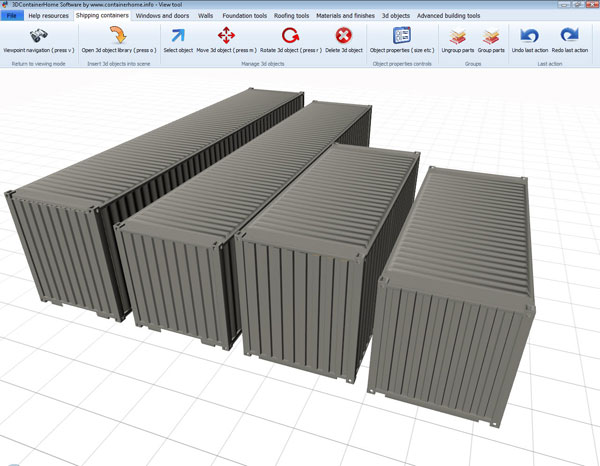The image size is (600, 466).
Task: Open Materials and finishes tab
Action: tap(346, 16)
